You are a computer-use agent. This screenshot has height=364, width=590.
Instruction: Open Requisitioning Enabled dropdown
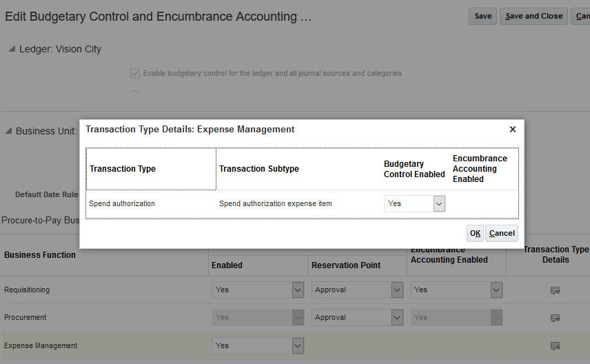point(298,290)
